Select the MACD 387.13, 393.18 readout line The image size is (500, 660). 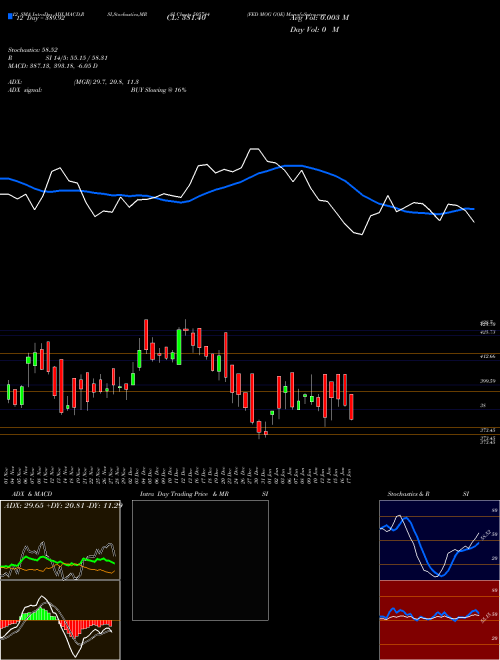(x=53, y=66)
